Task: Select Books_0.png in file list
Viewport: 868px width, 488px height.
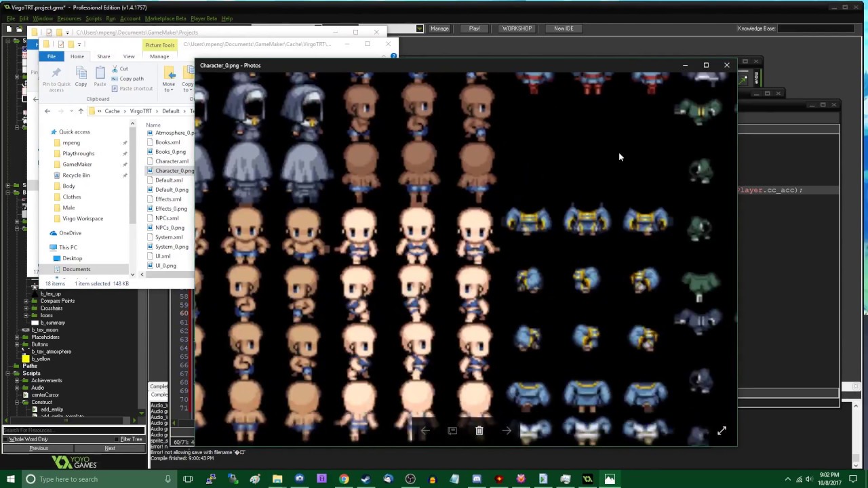Action: (166, 152)
